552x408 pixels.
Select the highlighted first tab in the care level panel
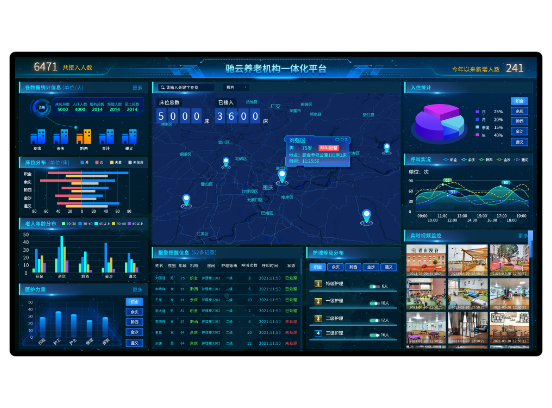(x=317, y=267)
